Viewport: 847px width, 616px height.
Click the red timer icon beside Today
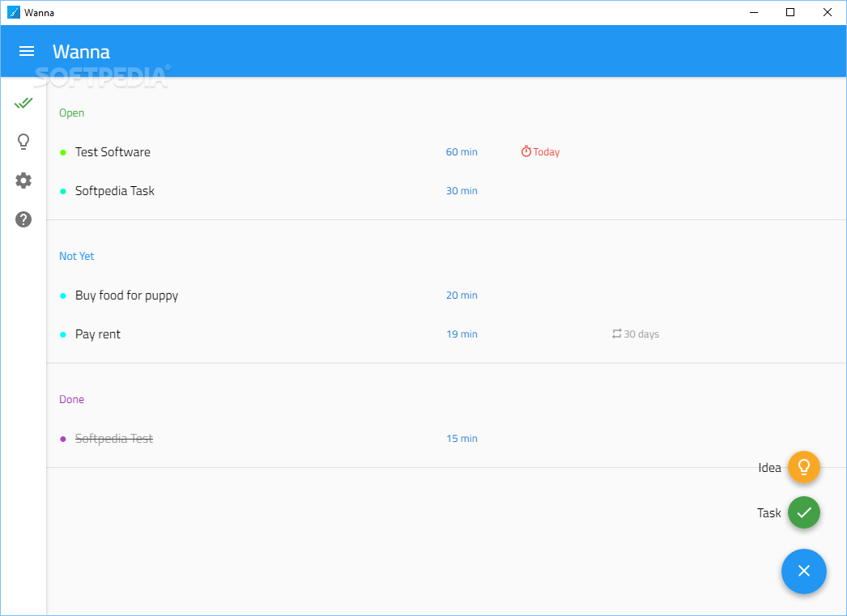tap(526, 151)
